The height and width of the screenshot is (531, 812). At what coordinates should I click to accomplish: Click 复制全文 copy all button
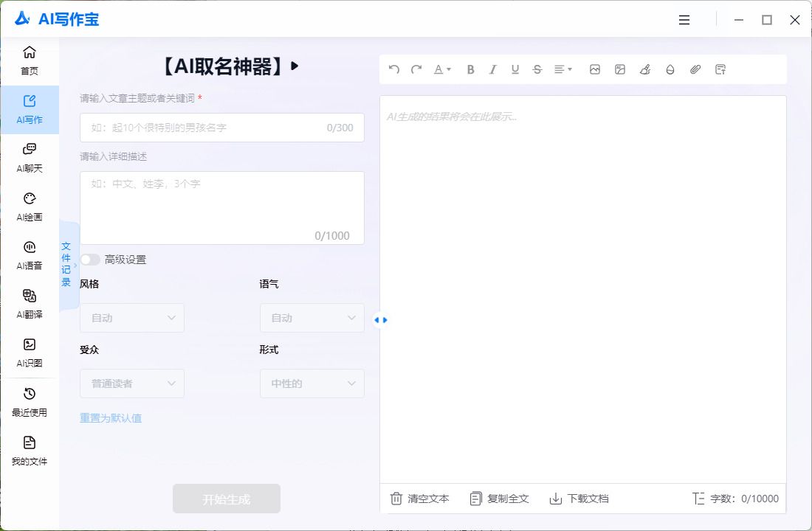coord(499,499)
